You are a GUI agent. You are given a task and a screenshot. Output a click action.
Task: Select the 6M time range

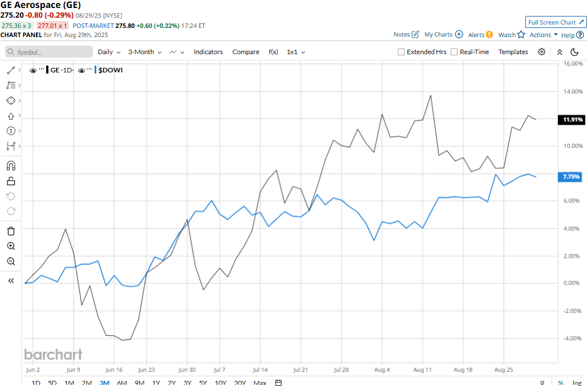click(122, 383)
